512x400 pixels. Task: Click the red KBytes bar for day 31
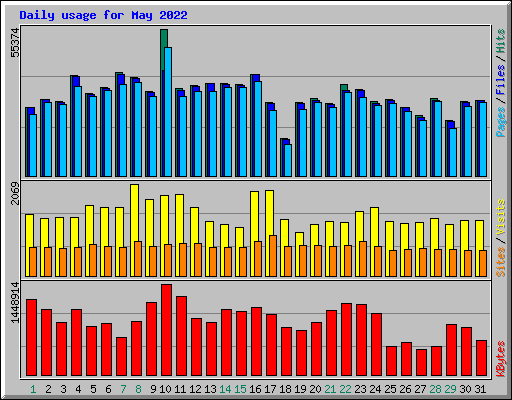point(482,358)
